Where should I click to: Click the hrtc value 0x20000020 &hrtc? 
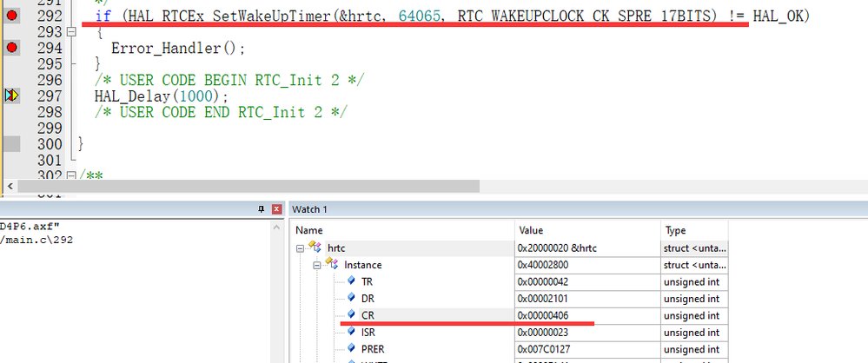point(557,248)
